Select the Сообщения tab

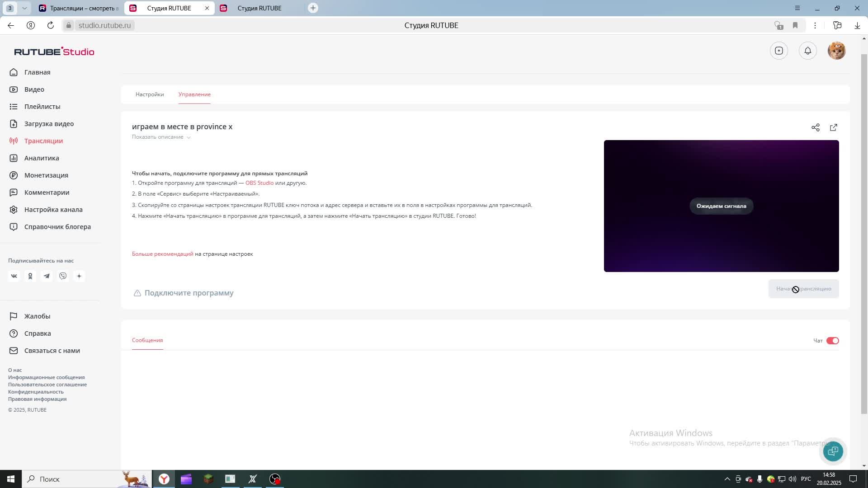pyautogui.click(x=147, y=340)
